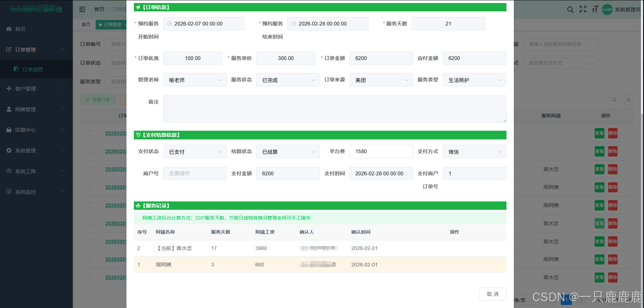
Task: Expand the 系统监控 menu via its chevron
Action: (63, 192)
